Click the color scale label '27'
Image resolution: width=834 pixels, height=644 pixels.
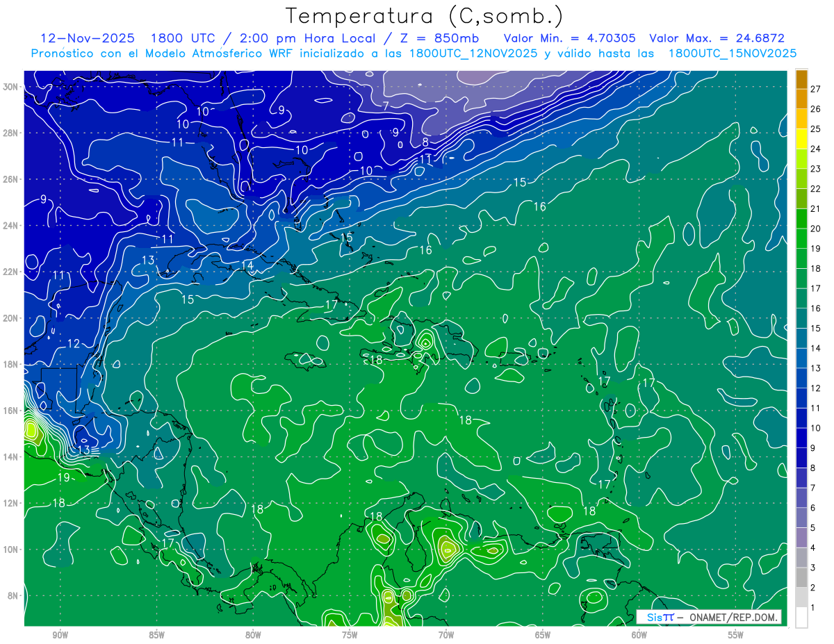click(x=816, y=89)
